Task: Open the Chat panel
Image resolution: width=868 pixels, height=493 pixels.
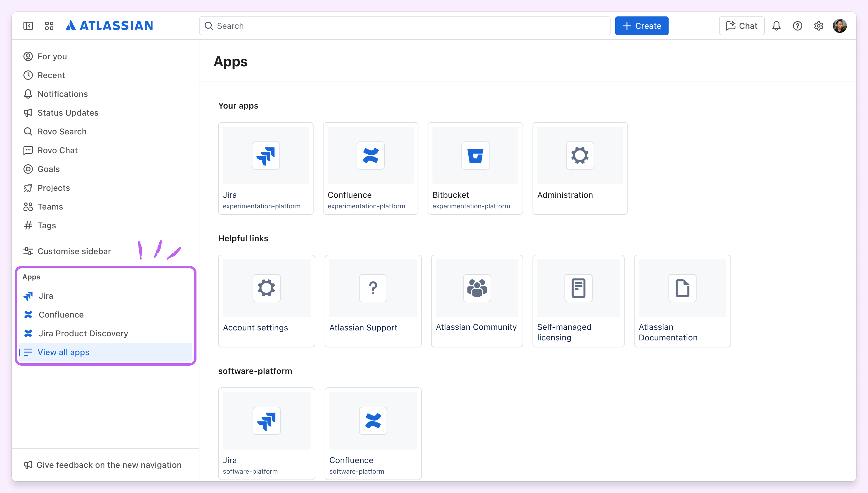Action: (741, 26)
